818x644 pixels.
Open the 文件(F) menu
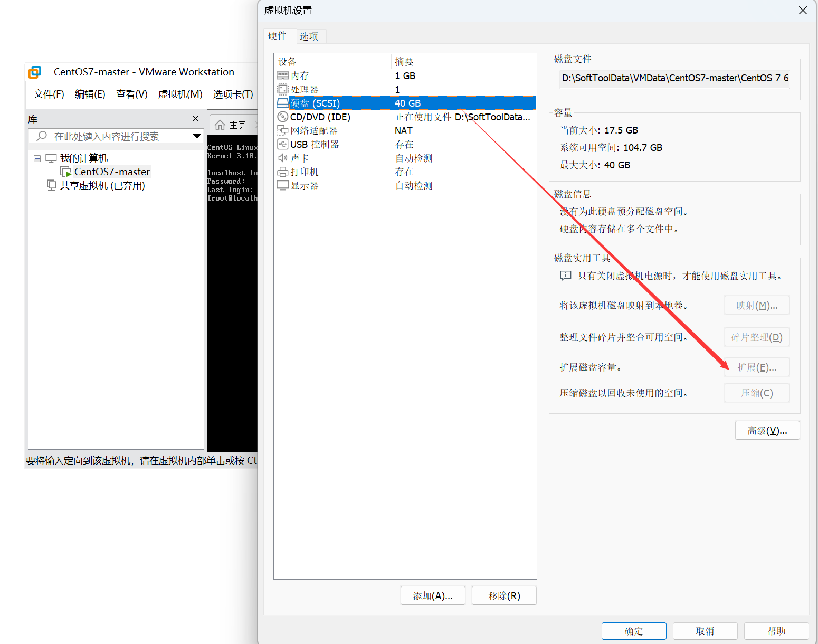coord(49,94)
